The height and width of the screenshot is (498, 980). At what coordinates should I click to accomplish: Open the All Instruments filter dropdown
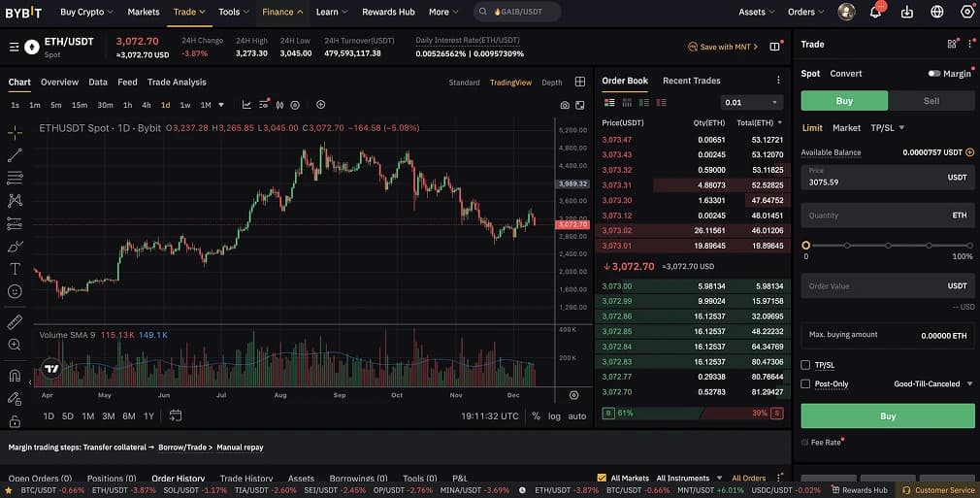point(689,478)
